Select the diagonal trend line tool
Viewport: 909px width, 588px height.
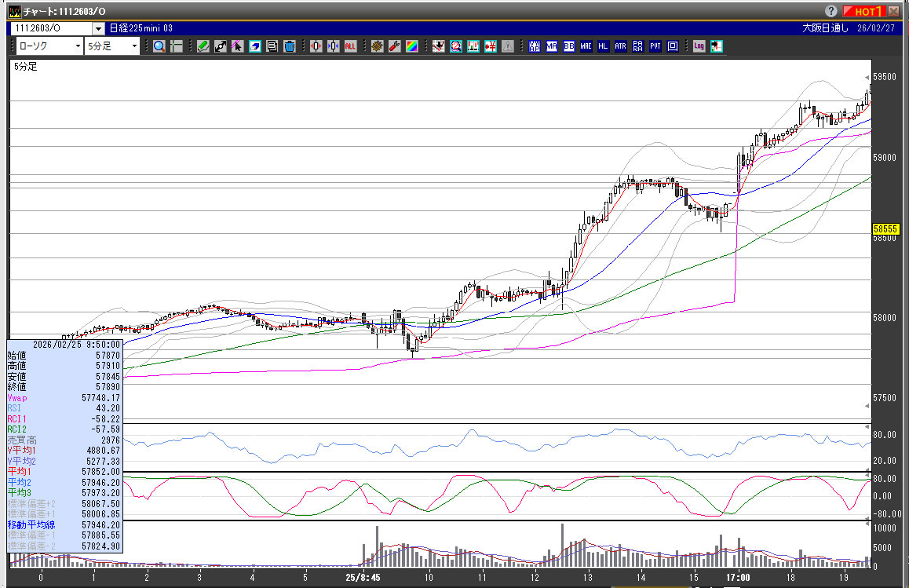coord(220,46)
